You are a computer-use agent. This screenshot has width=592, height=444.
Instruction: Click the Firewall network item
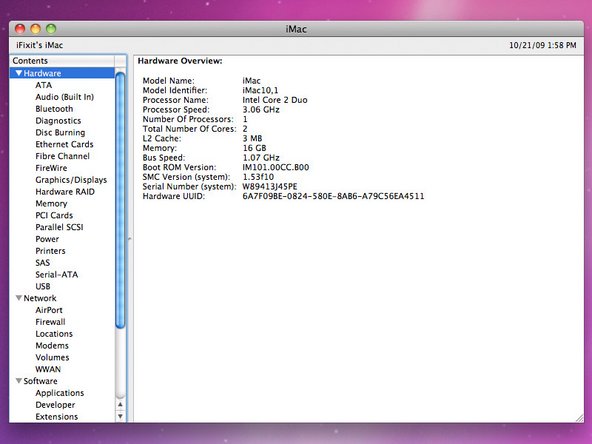[50, 322]
